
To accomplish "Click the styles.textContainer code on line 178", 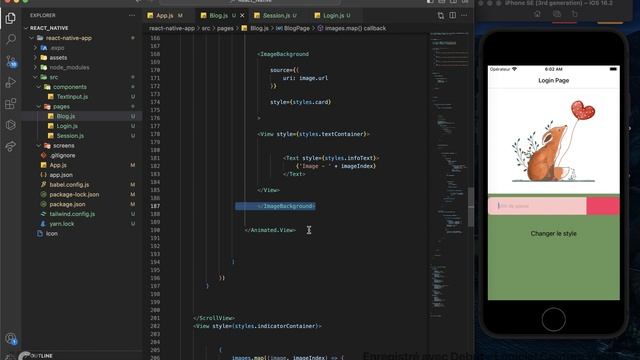I will [x=331, y=134].
